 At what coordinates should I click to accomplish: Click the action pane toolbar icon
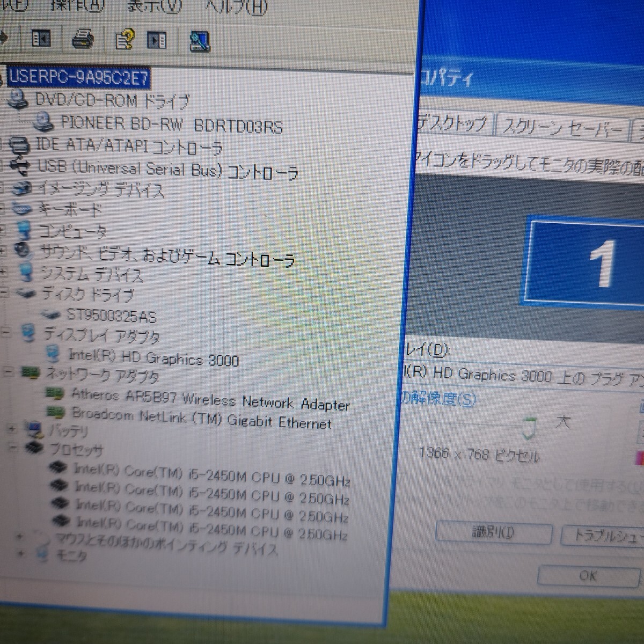tap(157, 40)
